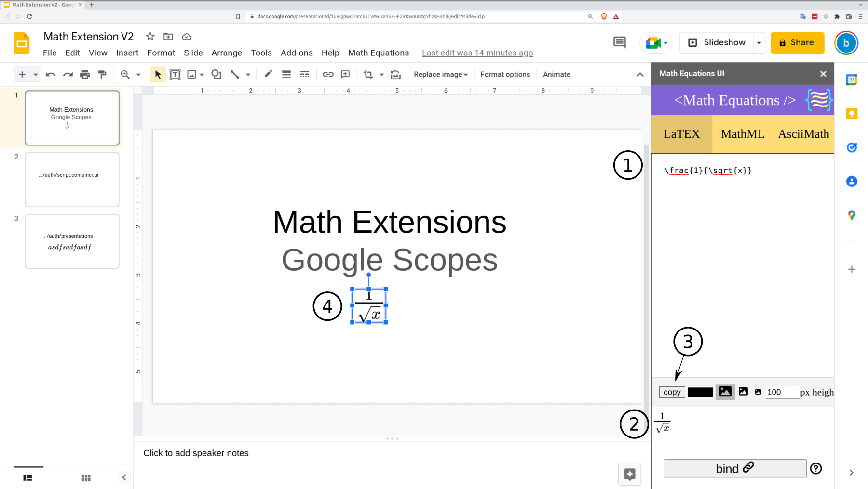Open zoom level dropdown arrow

click(x=138, y=75)
